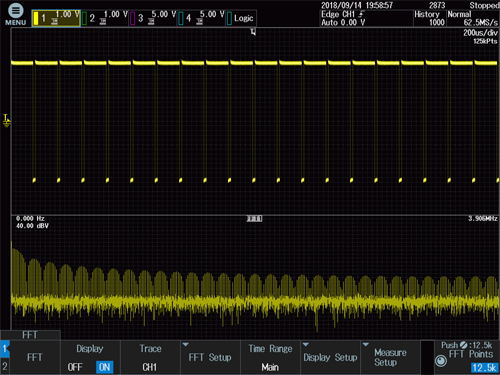Image resolution: width=500 pixels, height=375 pixels.
Task: Click the 3.906MHz stop frequency label
Action: pos(483,218)
